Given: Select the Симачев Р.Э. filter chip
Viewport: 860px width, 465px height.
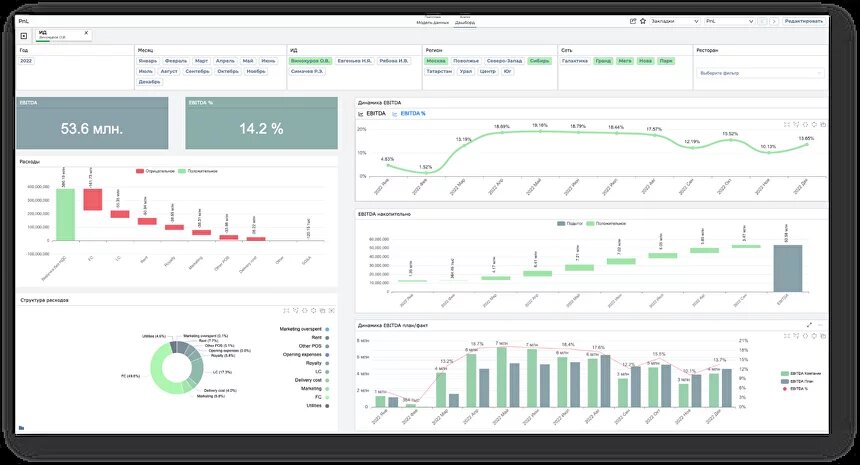Looking at the screenshot, I should point(307,71).
